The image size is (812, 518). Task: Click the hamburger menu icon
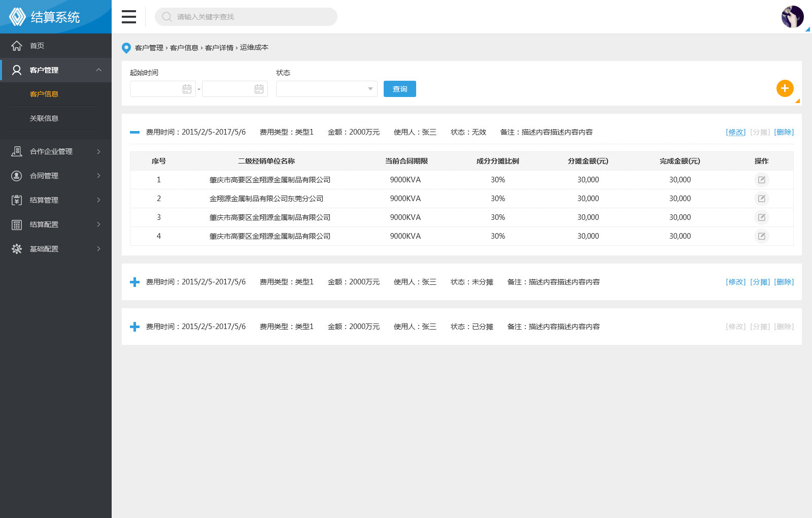[129, 17]
